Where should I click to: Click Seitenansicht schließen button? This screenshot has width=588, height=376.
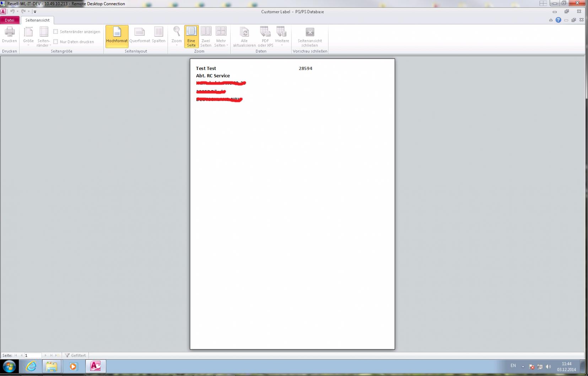(x=310, y=36)
